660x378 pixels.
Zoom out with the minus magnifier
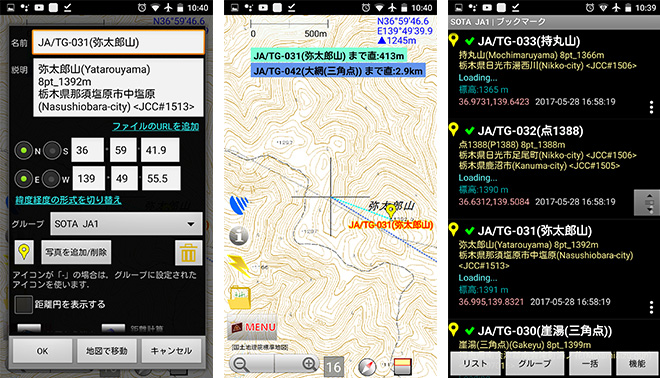(242, 364)
